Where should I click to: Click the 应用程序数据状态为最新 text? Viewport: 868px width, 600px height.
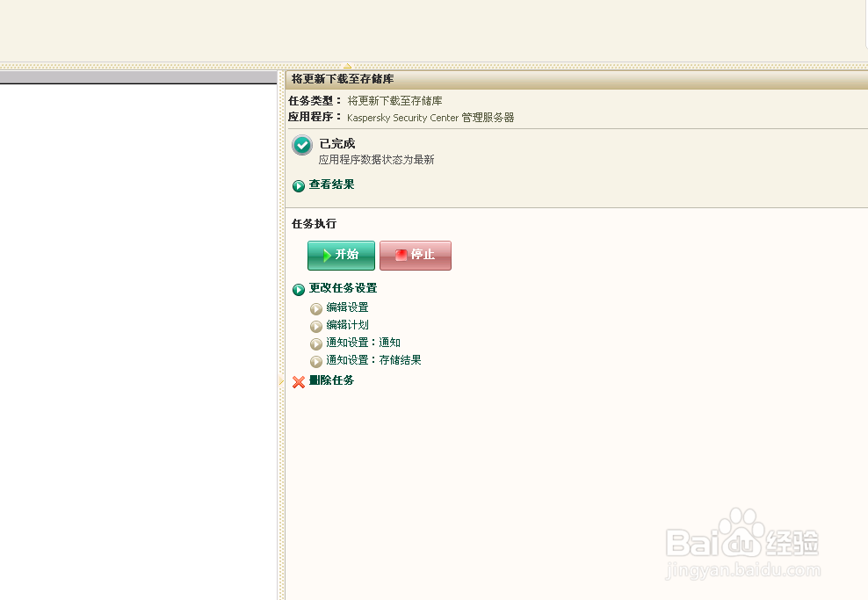(376, 160)
